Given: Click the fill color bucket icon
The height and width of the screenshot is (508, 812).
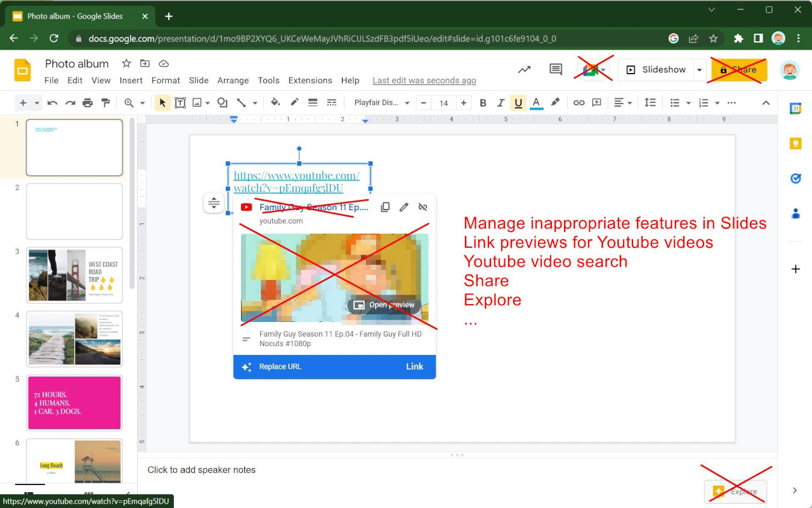Looking at the screenshot, I should pyautogui.click(x=275, y=103).
